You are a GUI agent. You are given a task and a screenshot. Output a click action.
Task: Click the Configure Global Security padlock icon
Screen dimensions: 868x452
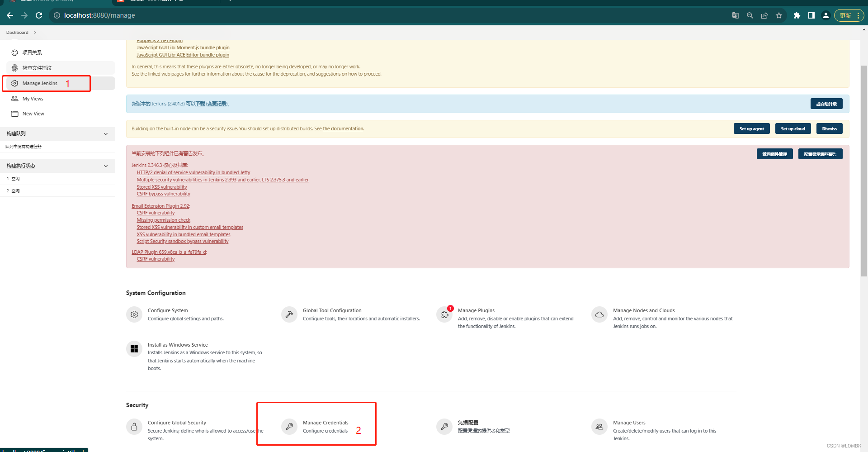[134, 426]
